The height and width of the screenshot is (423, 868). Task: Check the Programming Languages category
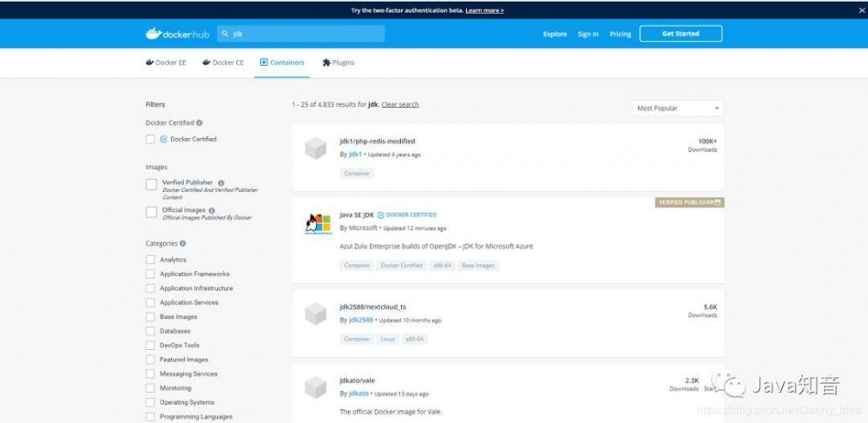point(150,417)
